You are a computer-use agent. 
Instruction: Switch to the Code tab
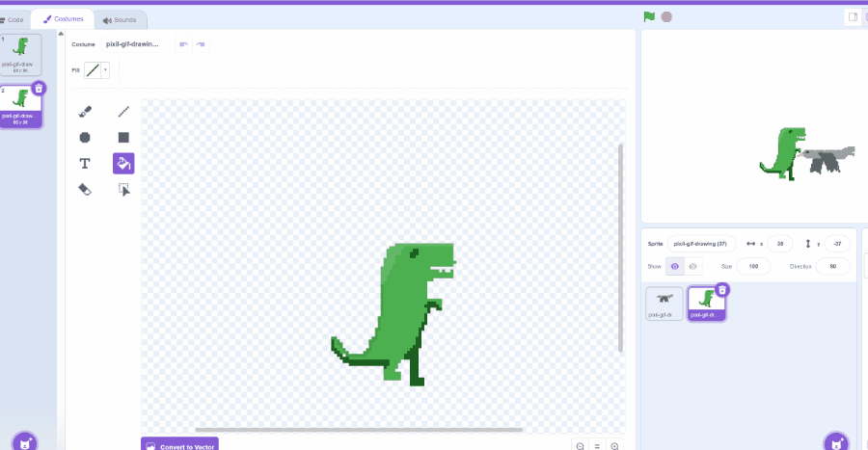pos(13,20)
